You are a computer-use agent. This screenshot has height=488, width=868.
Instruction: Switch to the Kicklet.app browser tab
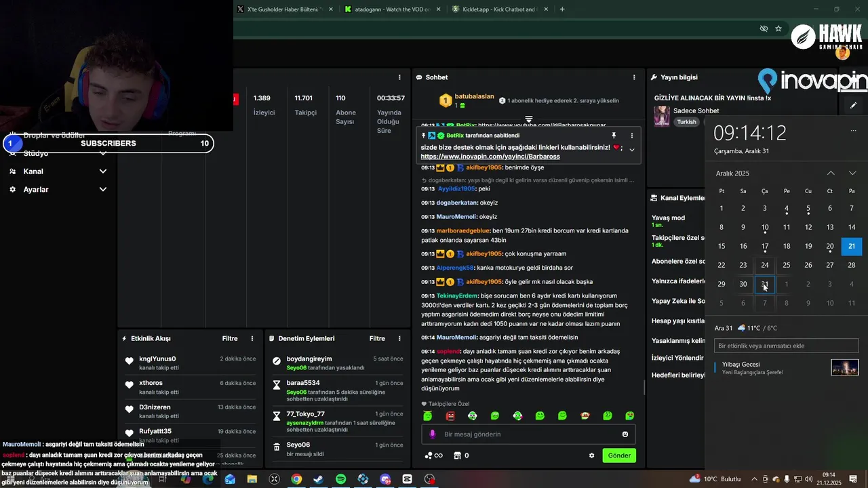[x=498, y=9]
